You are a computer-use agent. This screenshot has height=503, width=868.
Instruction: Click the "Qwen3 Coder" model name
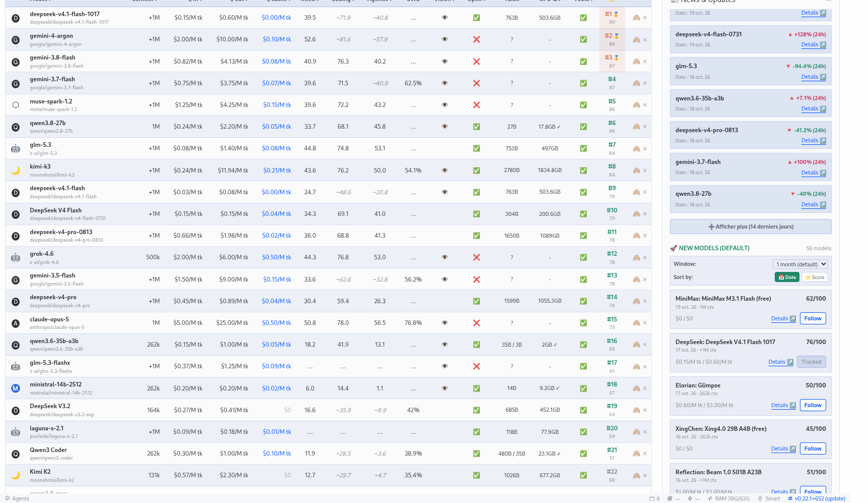coord(48,450)
